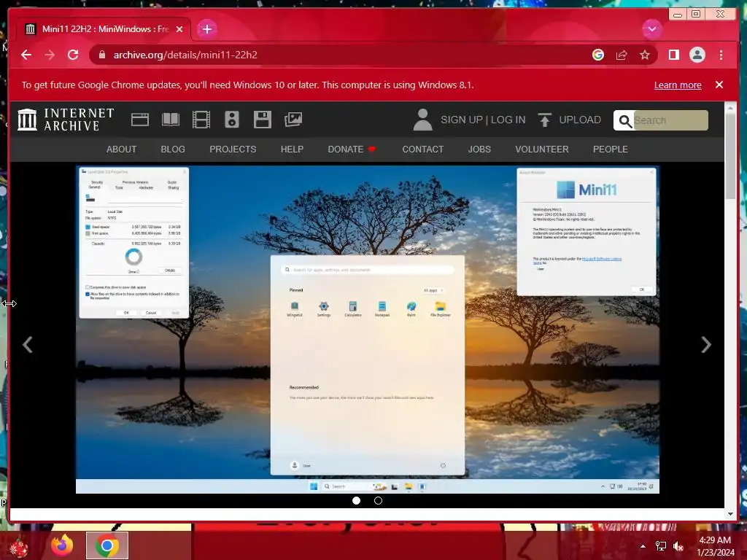747x560 pixels.
Task: Close the Mini11 22H2 tab
Action: pyautogui.click(x=179, y=29)
